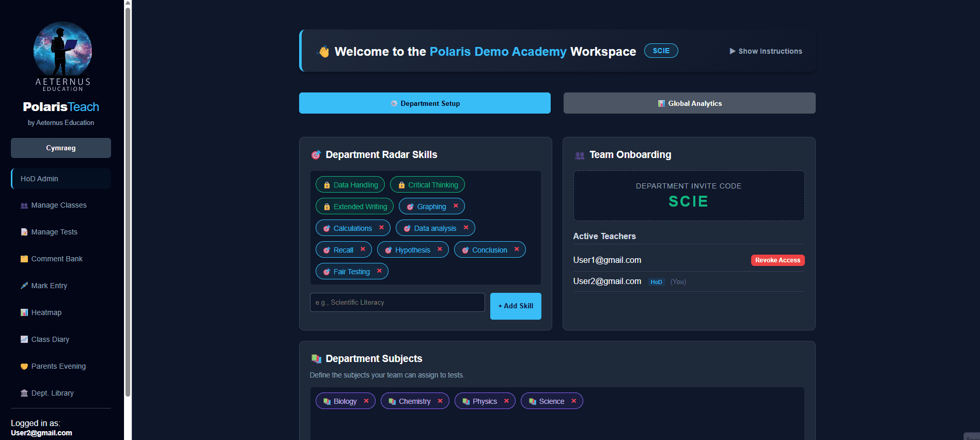The height and width of the screenshot is (440, 980).
Task: Remove the Recall skill X icon
Action: click(363, 249)
